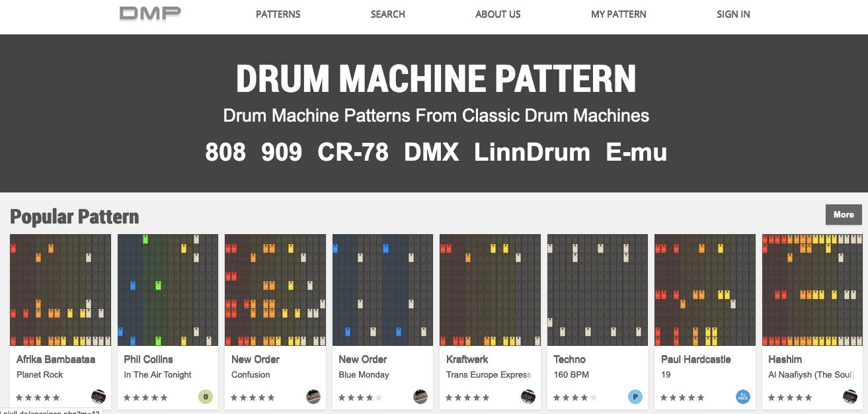Click the drum machine avatar on the Confusion card
This screenshot has width=868, height=414.
(x=313, y=397)
